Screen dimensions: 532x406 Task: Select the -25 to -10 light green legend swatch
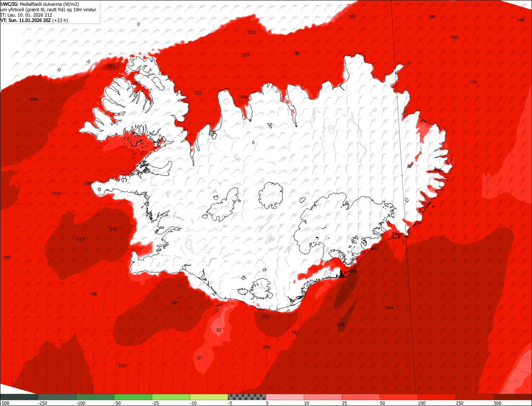pyautogui.click(x=171, y=397)
